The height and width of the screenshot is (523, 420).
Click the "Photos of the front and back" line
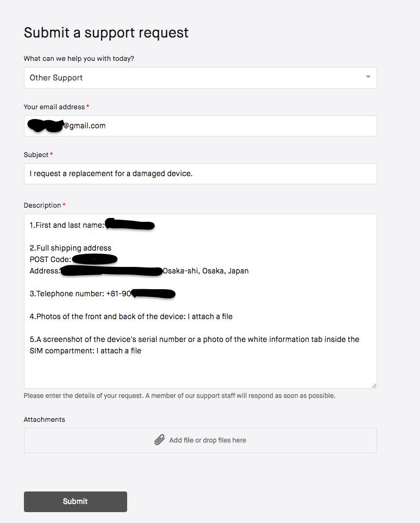pyautogui.click(x=130, y=316)
